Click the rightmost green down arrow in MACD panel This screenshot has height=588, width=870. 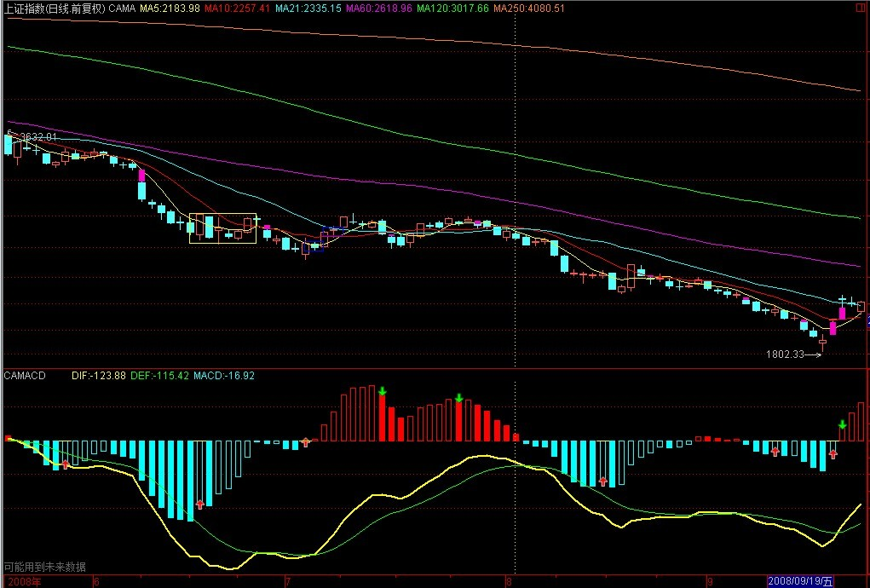(x=843, y=424)
